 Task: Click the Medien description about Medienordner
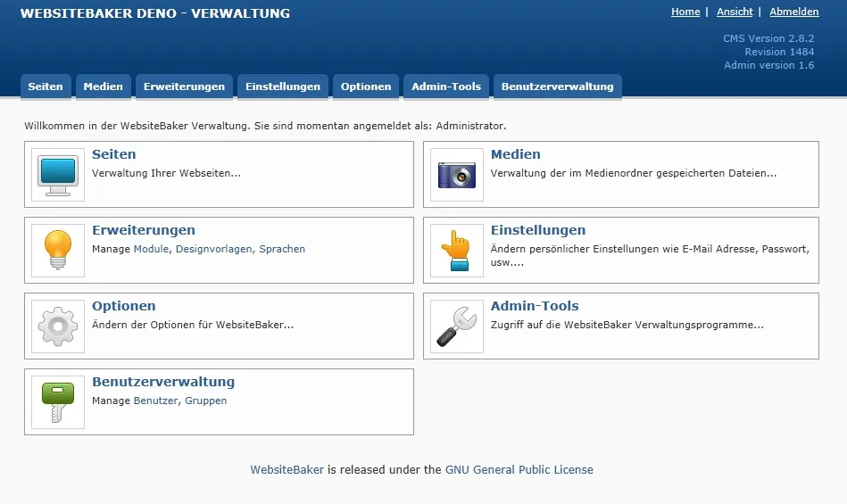(634, 173)
